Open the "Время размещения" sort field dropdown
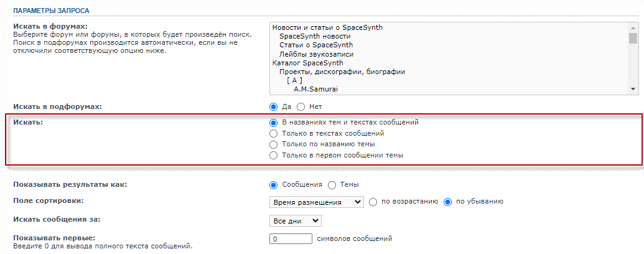The height and width of the screenshot is (254, 644). (x=317, y=202)
